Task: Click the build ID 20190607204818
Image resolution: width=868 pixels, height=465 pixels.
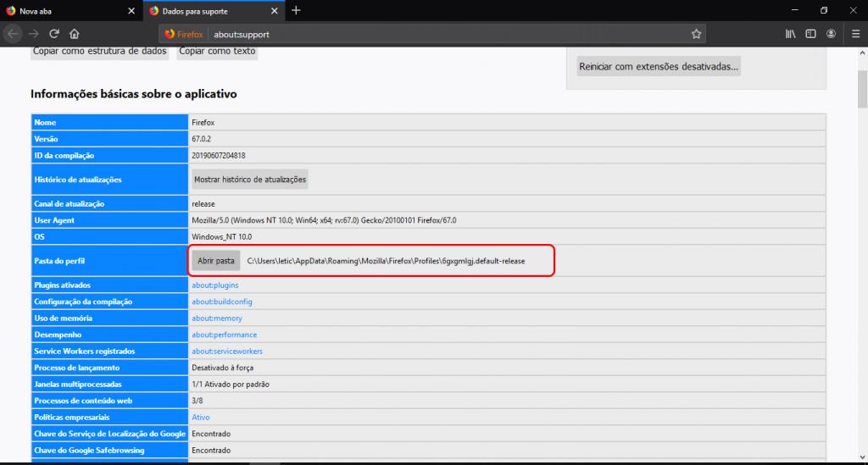Action: coord(219,156)
